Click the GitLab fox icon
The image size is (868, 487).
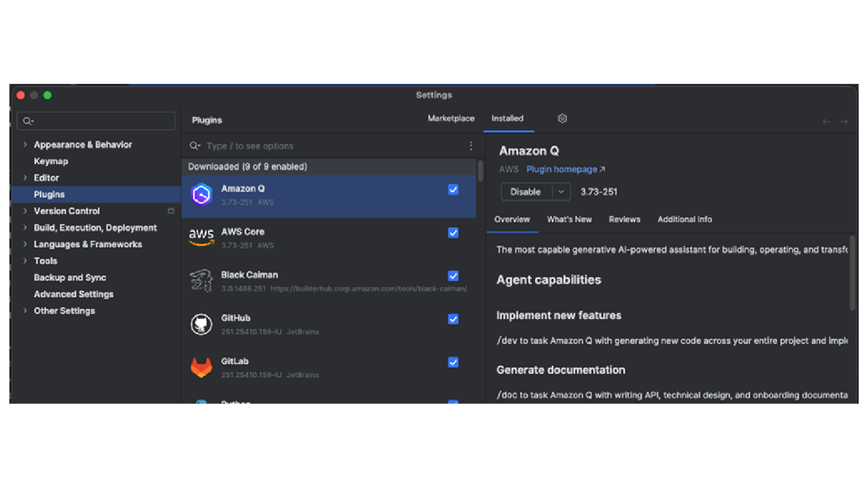pos(201,367)
